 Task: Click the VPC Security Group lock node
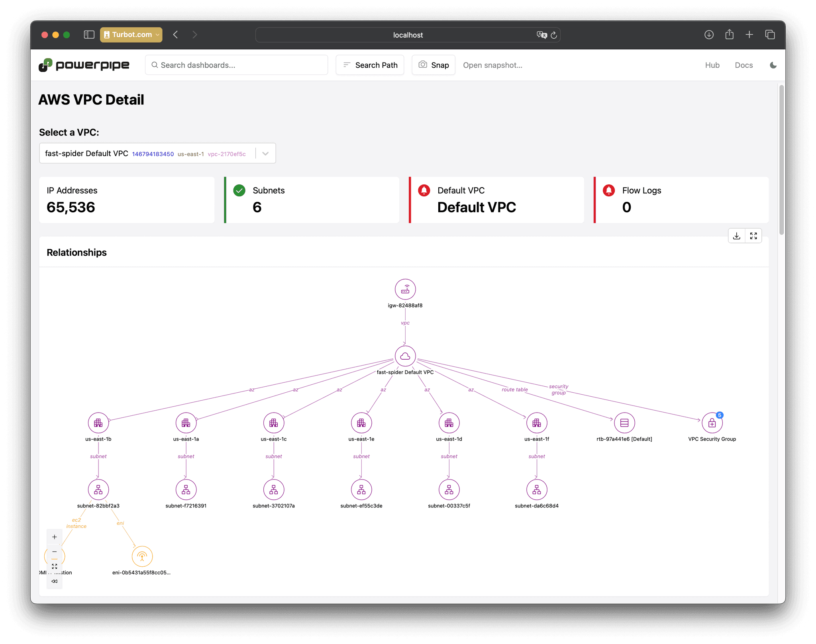coord(712,423)
